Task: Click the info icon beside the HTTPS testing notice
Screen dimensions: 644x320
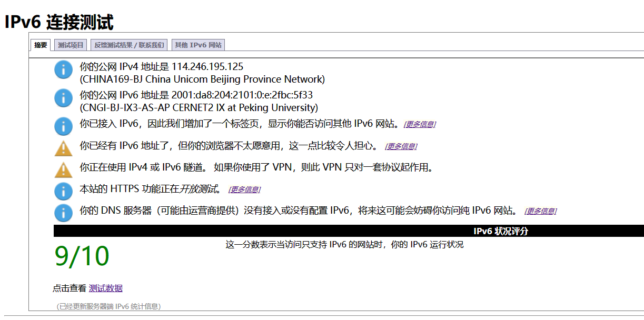Action: [x=63, y=191]
